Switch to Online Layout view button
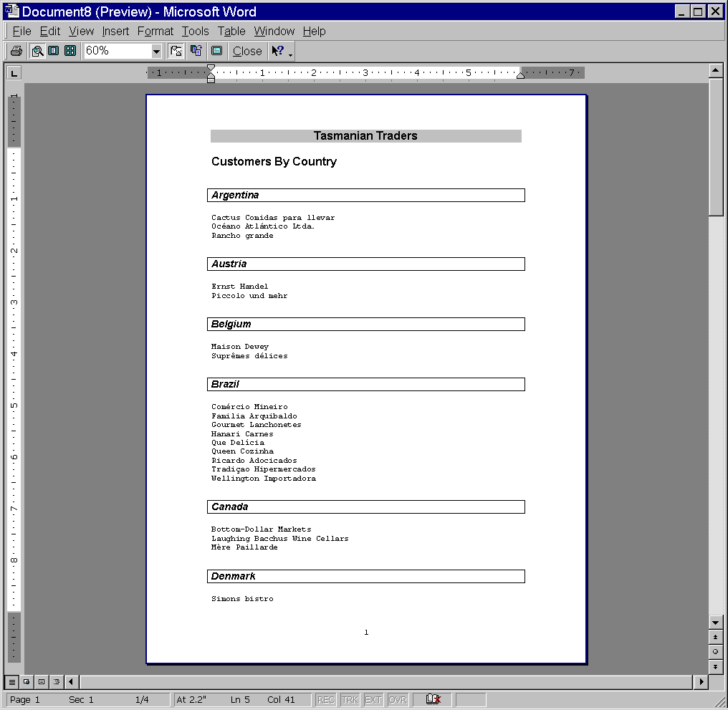 (x=27, y=681)
